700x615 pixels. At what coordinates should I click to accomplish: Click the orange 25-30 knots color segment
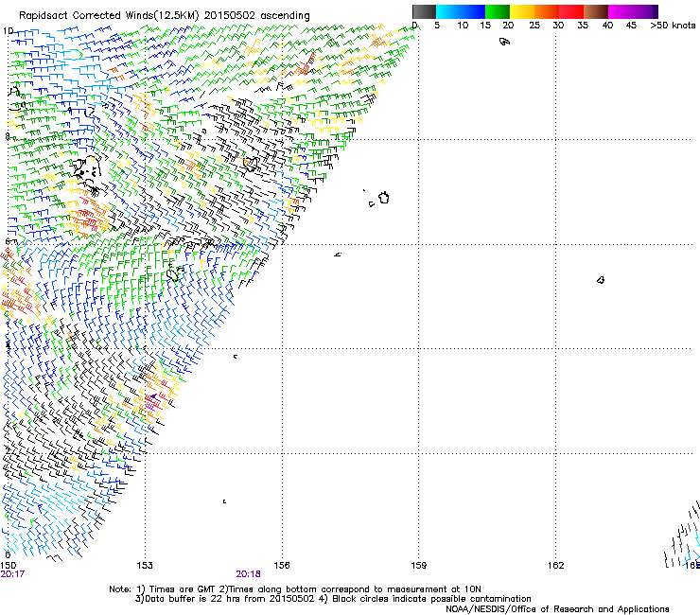[x=547, y=11]
